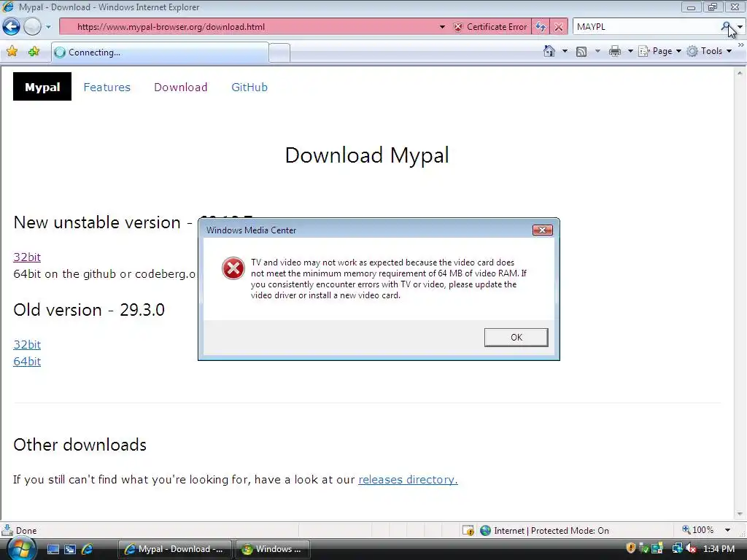Viewport: 747px width, 560px height.
Task: Click the scrollbar down arrow
Action: [740, 514]
